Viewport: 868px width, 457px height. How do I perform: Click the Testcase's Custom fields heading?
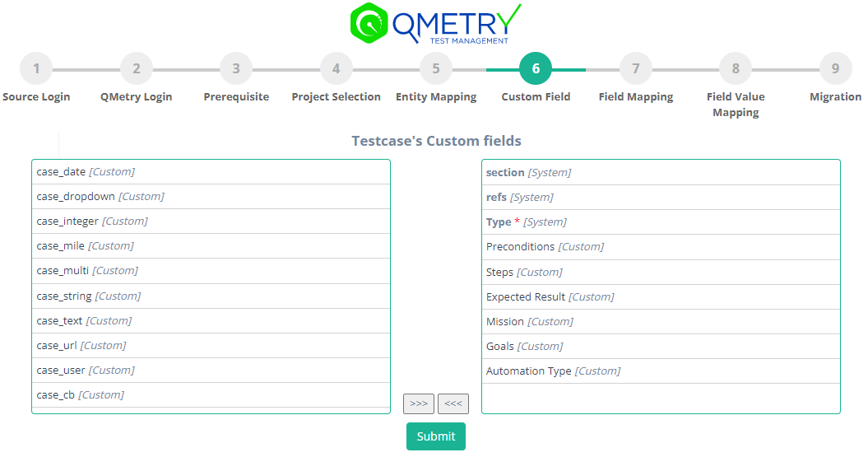[x=436, y=142]
